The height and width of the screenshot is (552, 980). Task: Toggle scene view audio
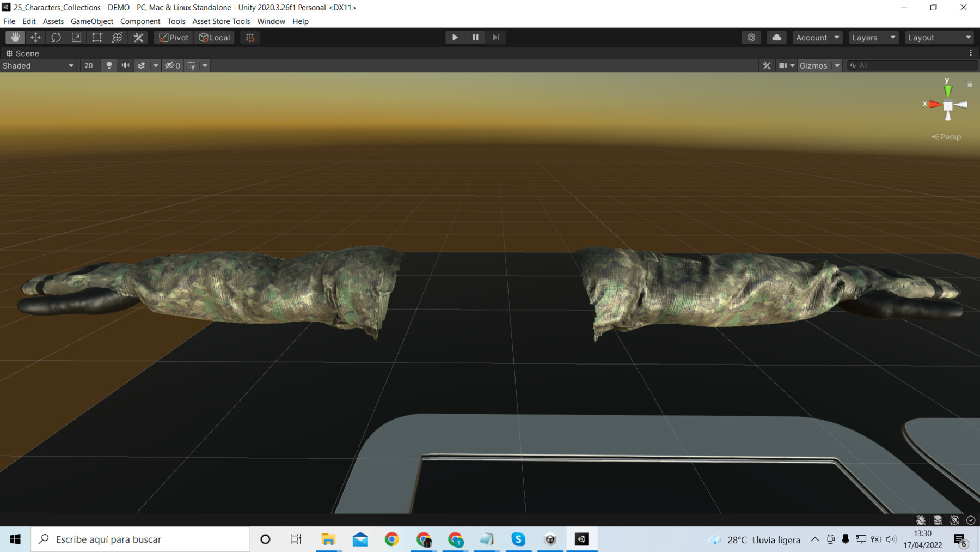coord(125,65)
